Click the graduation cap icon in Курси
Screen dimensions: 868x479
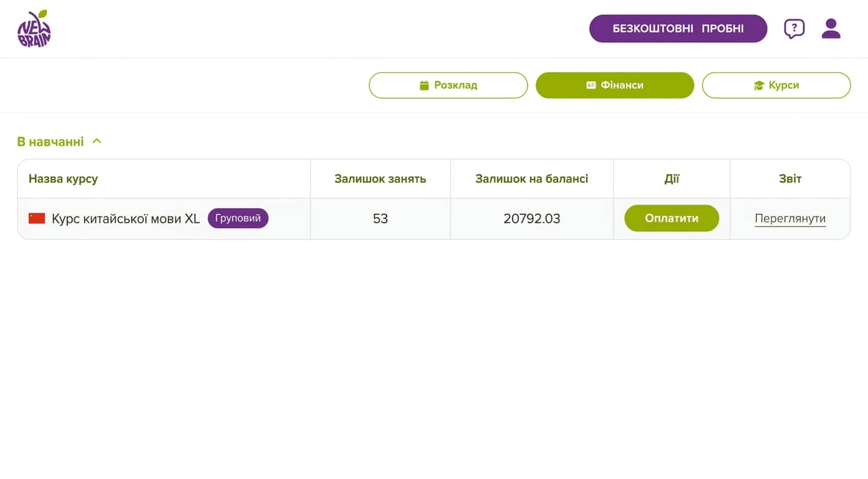[759, 85]
